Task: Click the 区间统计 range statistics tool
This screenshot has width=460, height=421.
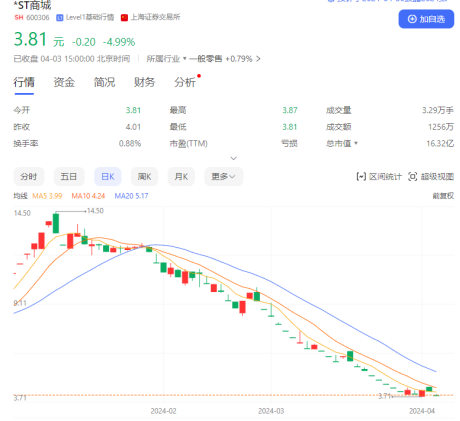Action: pos(379,177)
